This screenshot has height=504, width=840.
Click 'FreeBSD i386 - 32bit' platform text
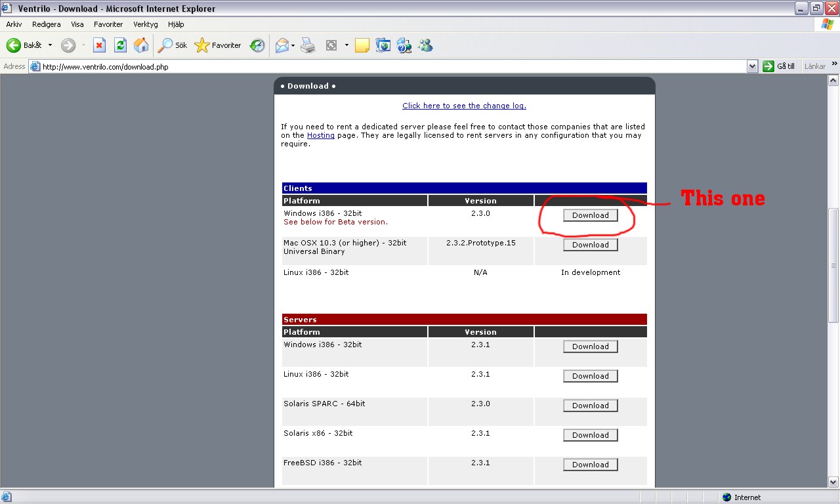coord(323,463)
